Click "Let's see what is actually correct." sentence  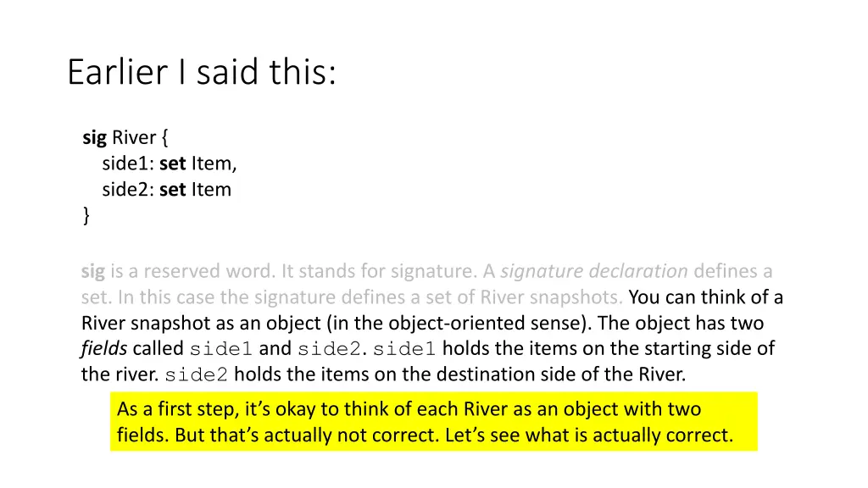click(589, 435)
